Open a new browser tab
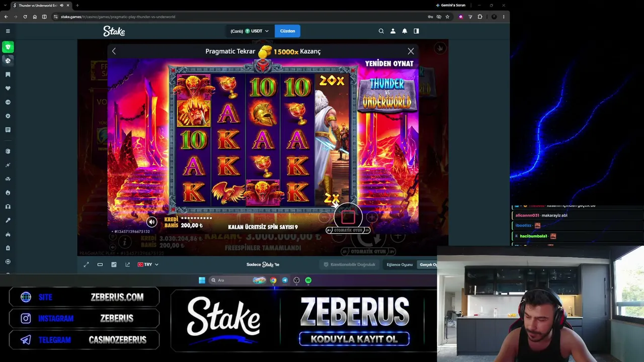Image resolution: width=644 pixels, height=362 pixels. point(77,6)
